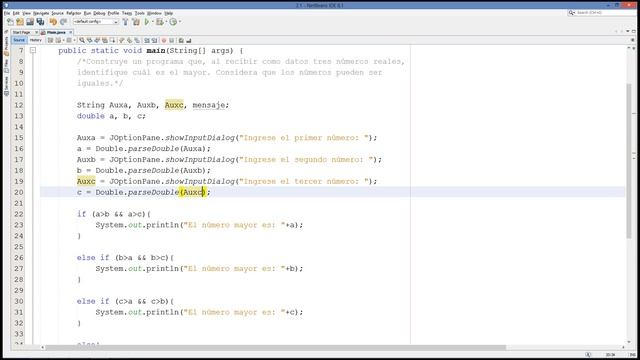Click the Debug Project toolbar icon

pos(160,22)
